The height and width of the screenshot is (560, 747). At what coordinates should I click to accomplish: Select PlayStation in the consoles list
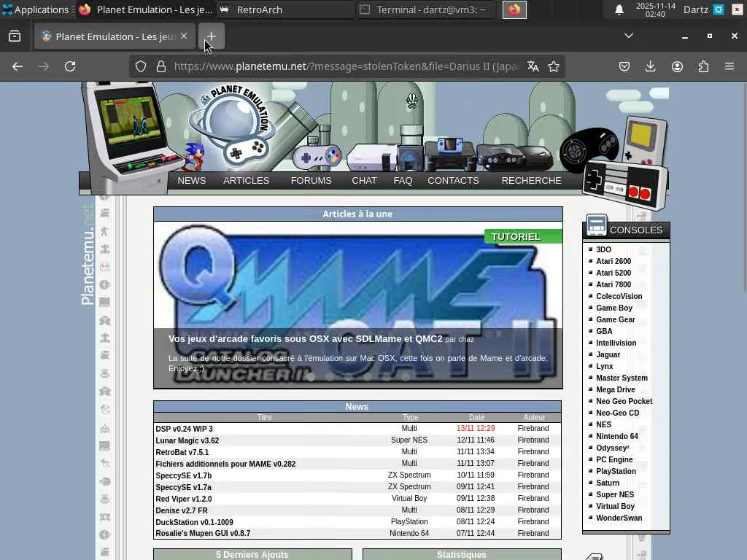pyautogui.click(x=616, y=472)
